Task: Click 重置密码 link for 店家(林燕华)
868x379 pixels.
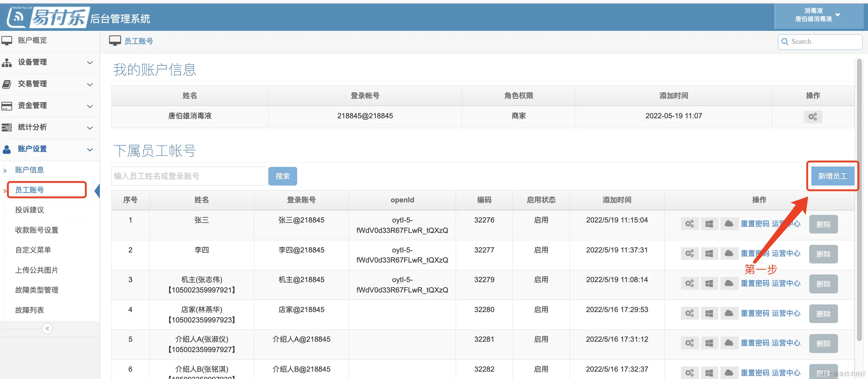Action: click(755, 313)
